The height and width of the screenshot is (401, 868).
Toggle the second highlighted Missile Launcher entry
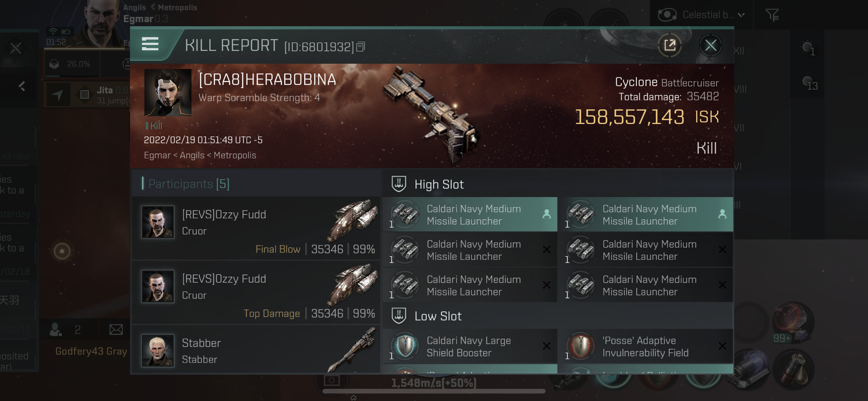tap(645, 215)
